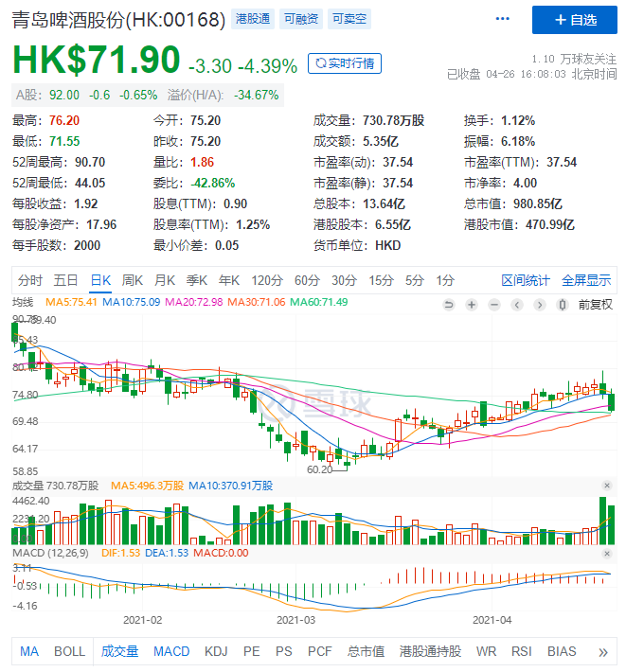Move chart right with arrow icon
This screenshot has height=672, width=626.
540,305
